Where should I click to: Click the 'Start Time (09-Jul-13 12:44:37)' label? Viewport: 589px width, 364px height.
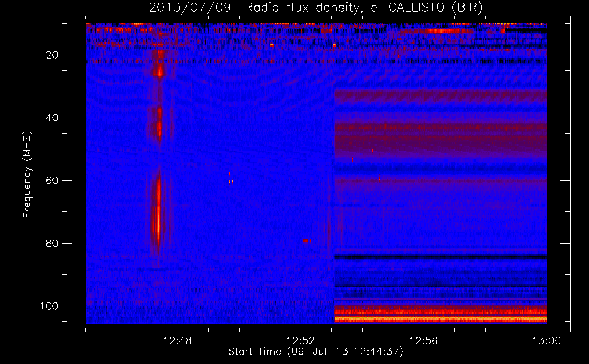coord(316,352)
